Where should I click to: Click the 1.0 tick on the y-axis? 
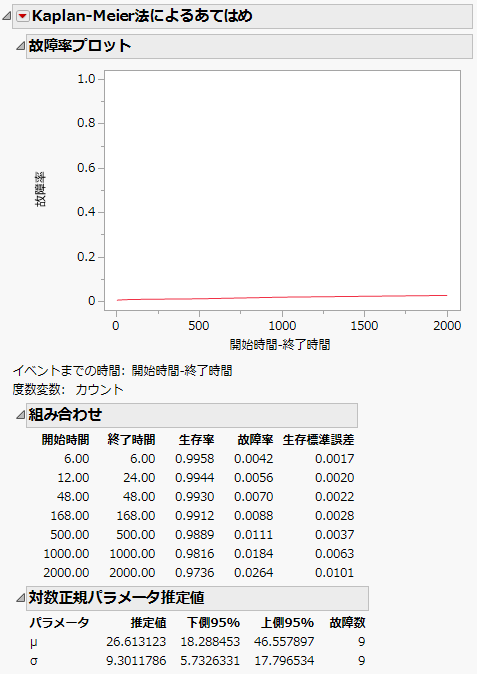coord(86,79)
